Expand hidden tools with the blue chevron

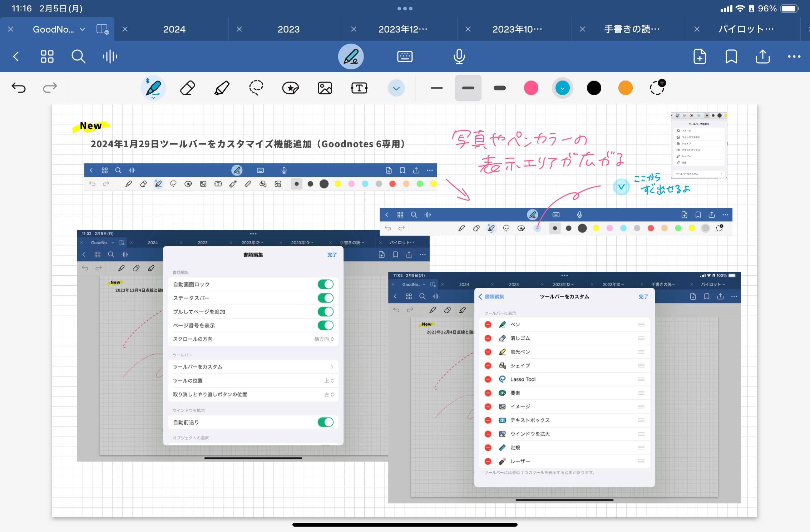(x=396, y=88)
